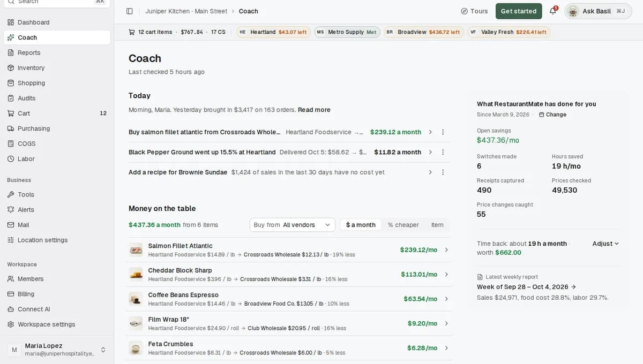This screenshot has width=643, height=364.
Task: Click the '$437.36/mo' open savings value
Action: pyautogui.click(x=498, y=140)
